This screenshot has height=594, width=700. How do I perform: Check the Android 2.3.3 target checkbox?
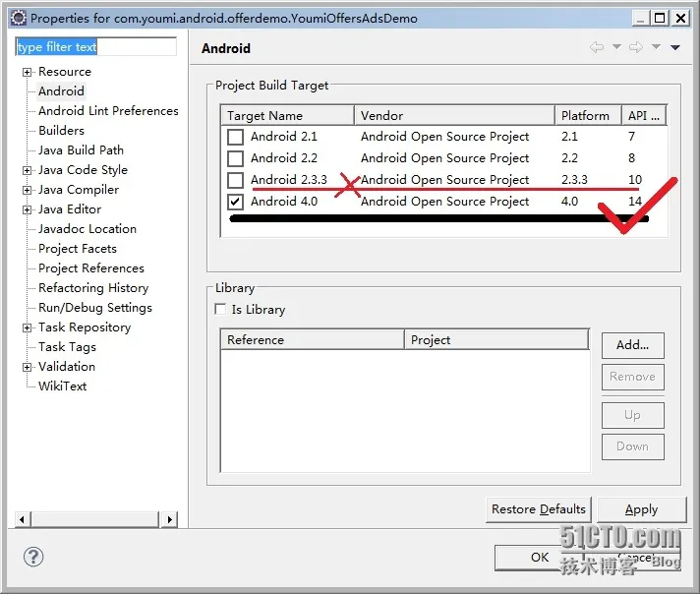(235, 180)
